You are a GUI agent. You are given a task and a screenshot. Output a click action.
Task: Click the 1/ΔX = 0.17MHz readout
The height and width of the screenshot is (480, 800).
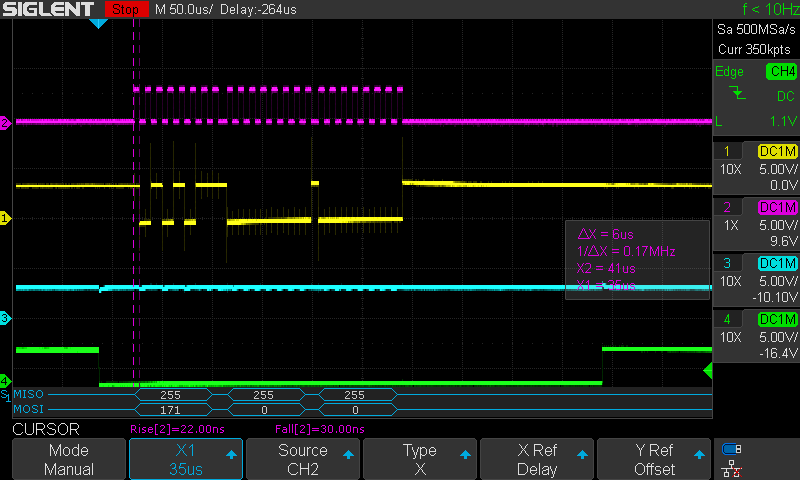point(626,251)
